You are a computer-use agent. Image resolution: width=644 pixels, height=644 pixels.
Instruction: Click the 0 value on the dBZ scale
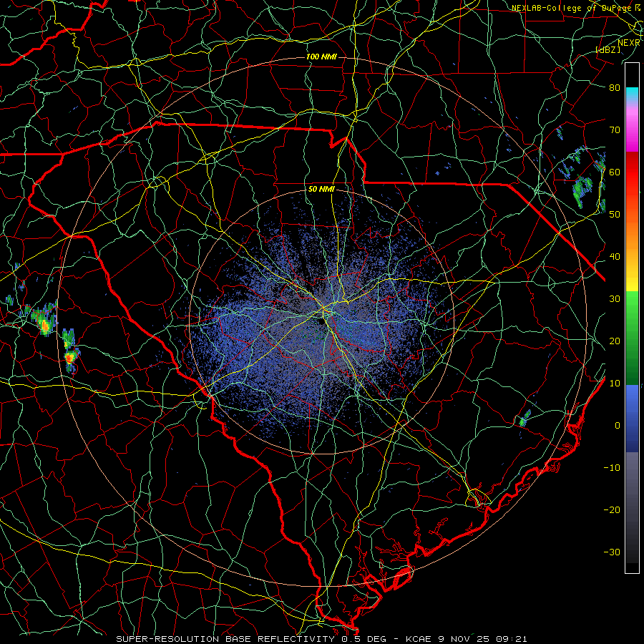pyautogui.click(x=618, y=426)
